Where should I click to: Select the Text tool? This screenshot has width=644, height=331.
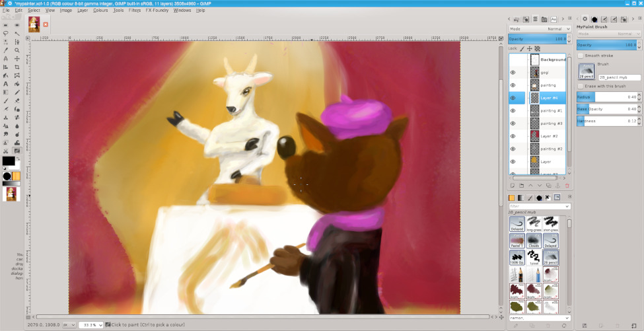(x=6, y=84)
